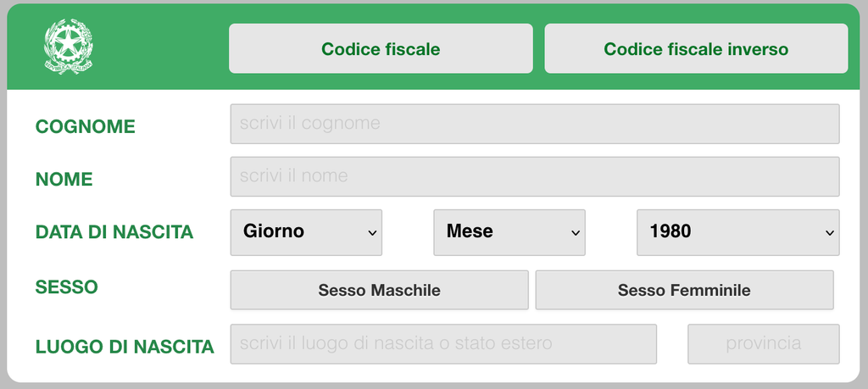Click the chevron arrow beside Mese
868x389 pixels.
tap(576, 233)
